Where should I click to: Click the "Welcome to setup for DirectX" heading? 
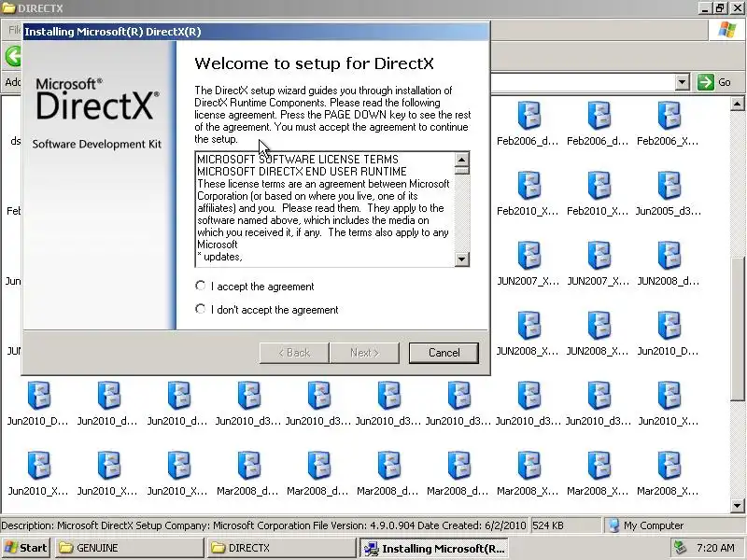point(314,63)
